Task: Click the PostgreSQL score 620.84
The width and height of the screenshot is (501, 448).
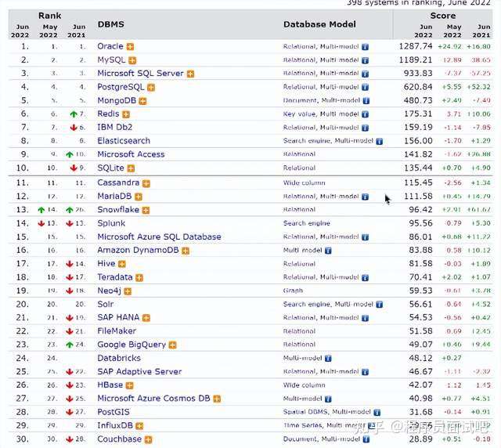Action: 418,87
